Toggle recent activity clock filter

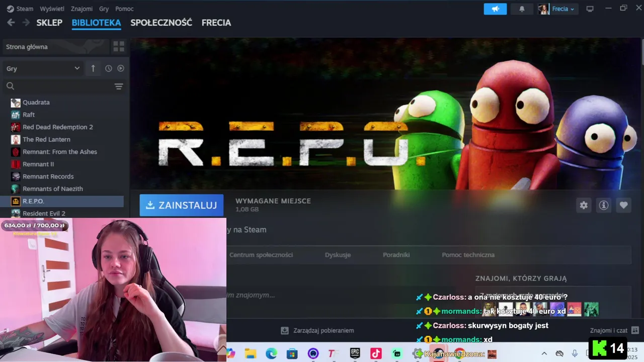pyautogui.click(x=109, y=68)
